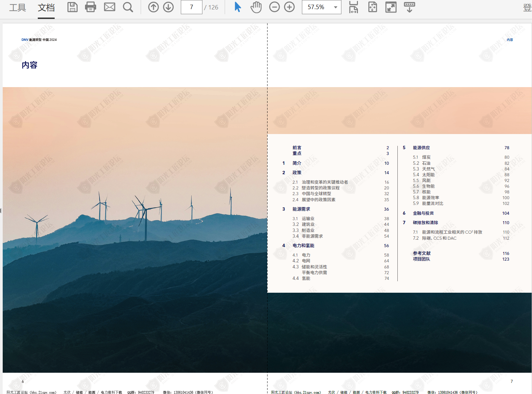The width and height of the screenshot is (532, 394).
Task: Click 4.3 储能和灵活性 entry
Action: (310, 267)
